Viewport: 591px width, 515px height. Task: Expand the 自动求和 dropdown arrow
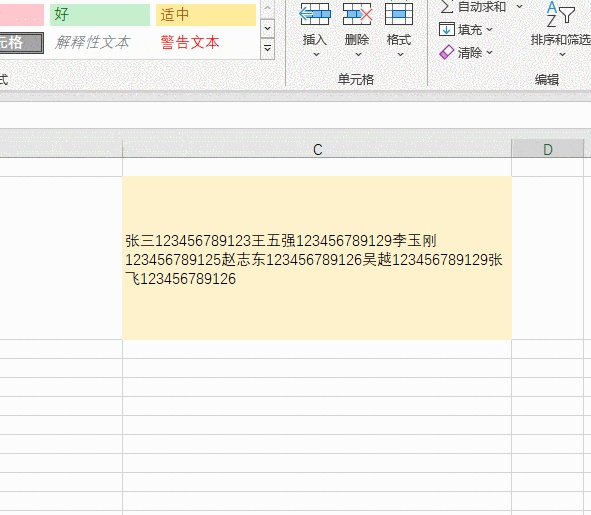tap(519, 6)
